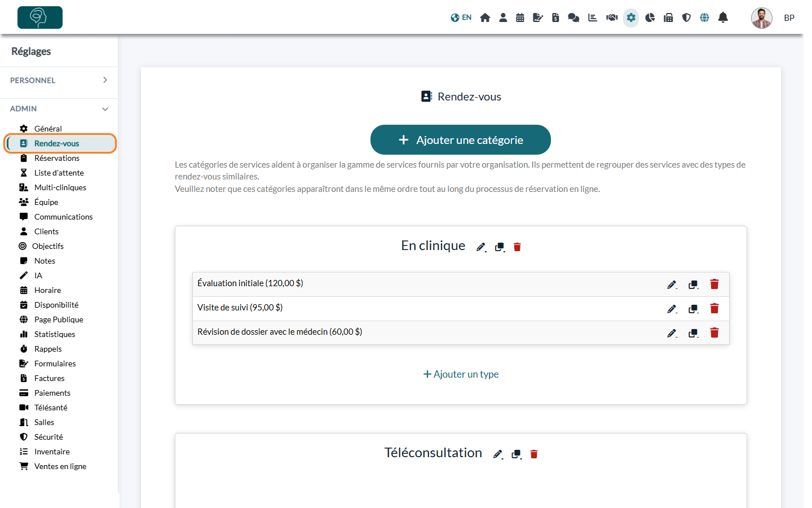This screenshot has height=508, width=812.
Task: Open the invoice dollar document icon
Action: (555, 17)
